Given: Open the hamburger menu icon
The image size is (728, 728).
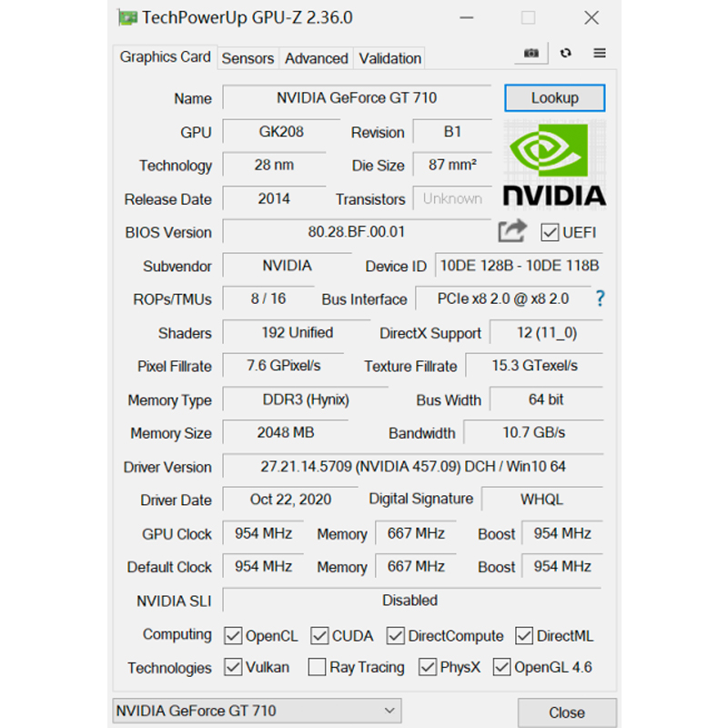Looking at the screenshot, I should coord(600,53).
